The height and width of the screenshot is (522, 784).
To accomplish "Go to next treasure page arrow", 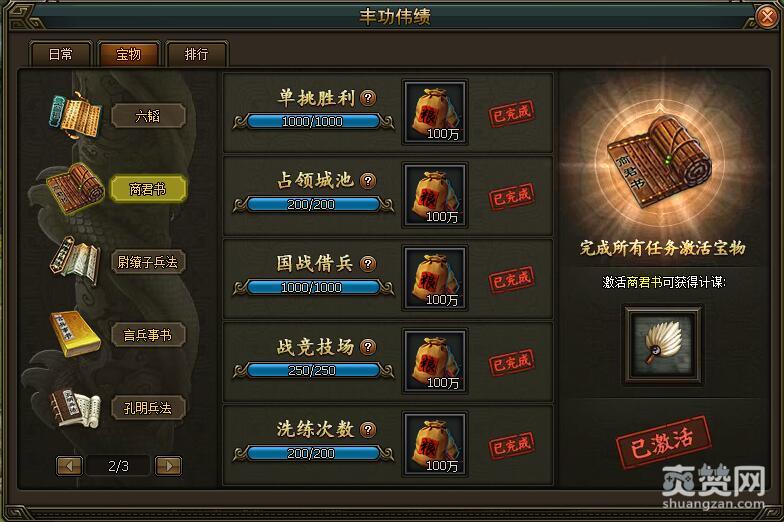I will [x=168, y=466].
